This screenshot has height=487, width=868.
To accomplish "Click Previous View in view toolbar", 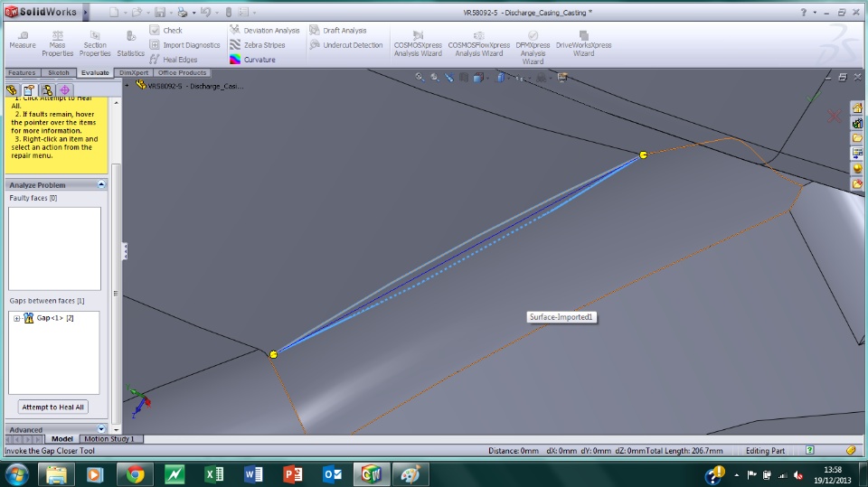I will coord(449,78).
